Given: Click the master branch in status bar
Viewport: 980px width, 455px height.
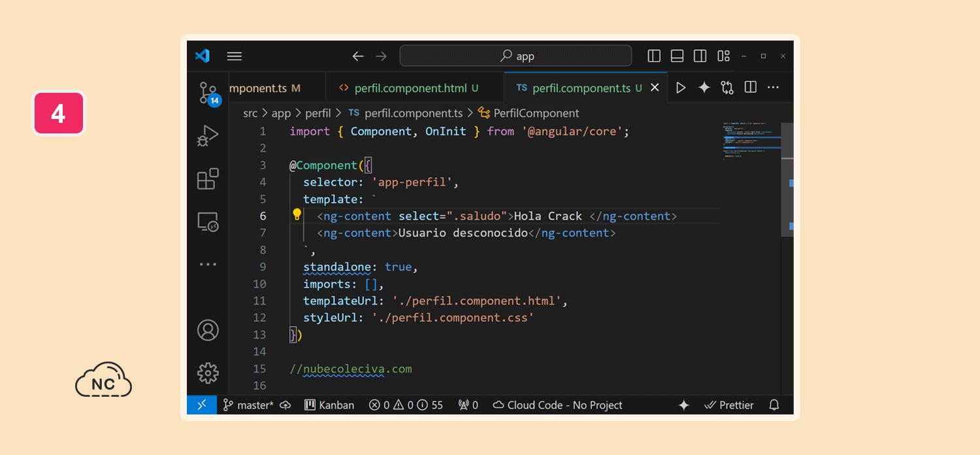Looking at the screenshot, I should 248,405.
